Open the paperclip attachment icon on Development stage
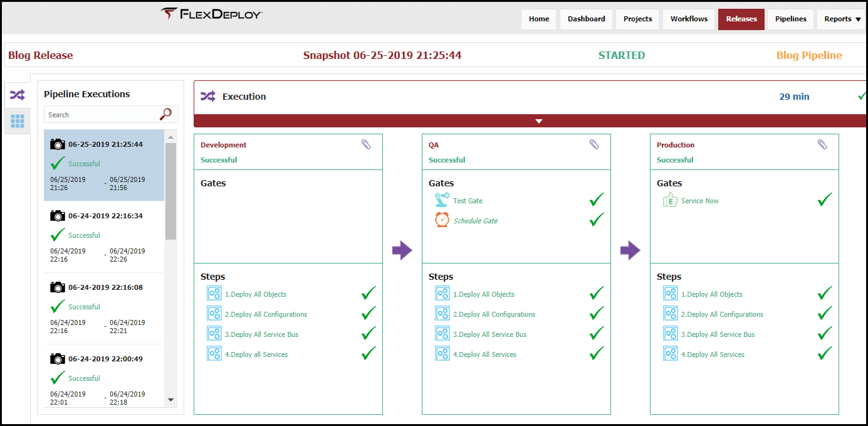Screen dimensions: 868x426 click(366, 144)
